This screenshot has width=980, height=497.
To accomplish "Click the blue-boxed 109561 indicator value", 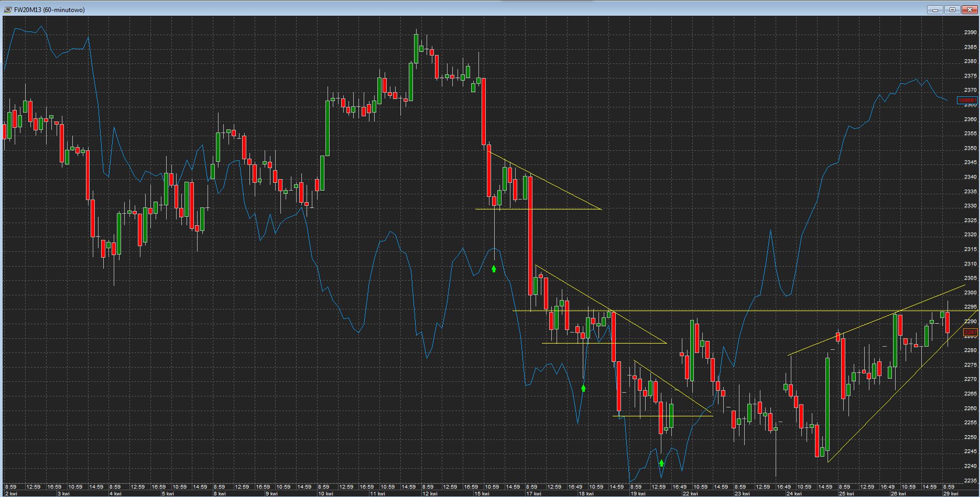I will pyautogui.click(x=967, y=100).
